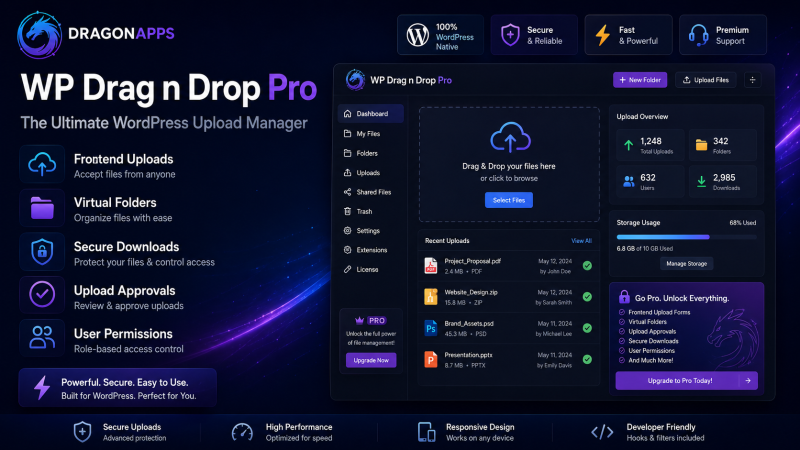800x450 pixels.
Task: Click the drag and drop upload zone
Action: point(509,164)
